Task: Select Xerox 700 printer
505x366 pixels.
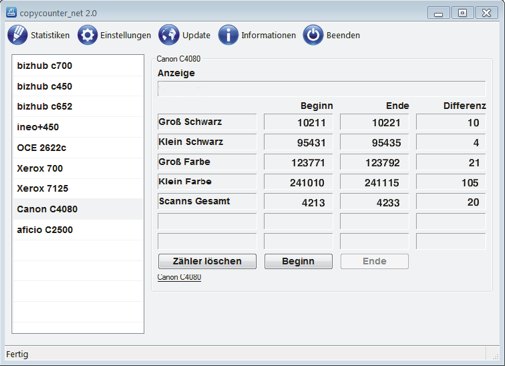Action: (x=78, y=168)
